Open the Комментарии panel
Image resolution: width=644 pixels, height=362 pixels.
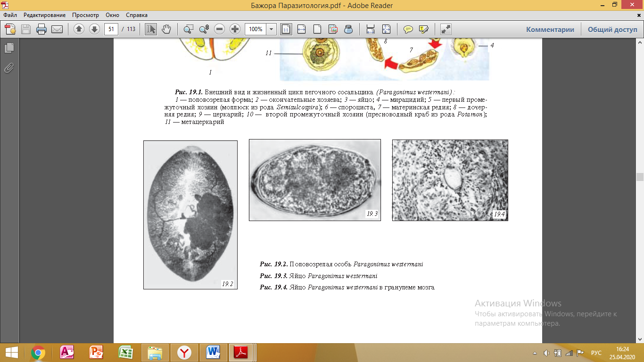tap(550, 29)
